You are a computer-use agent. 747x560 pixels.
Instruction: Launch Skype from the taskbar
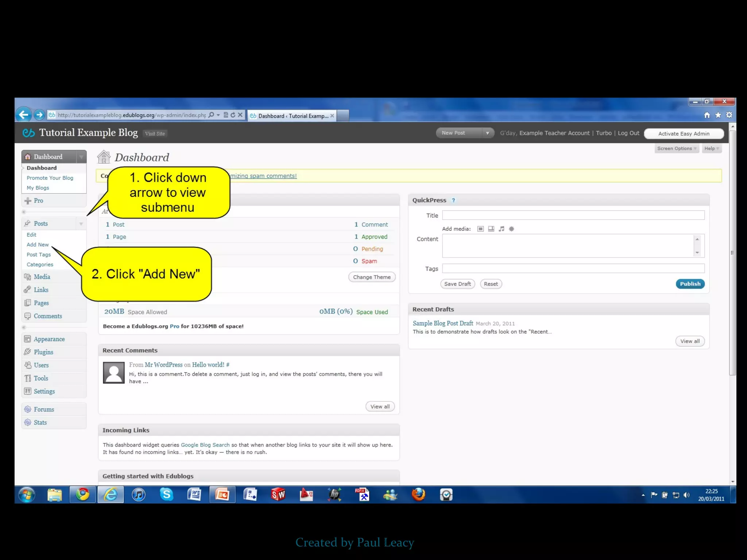[166, 495]
